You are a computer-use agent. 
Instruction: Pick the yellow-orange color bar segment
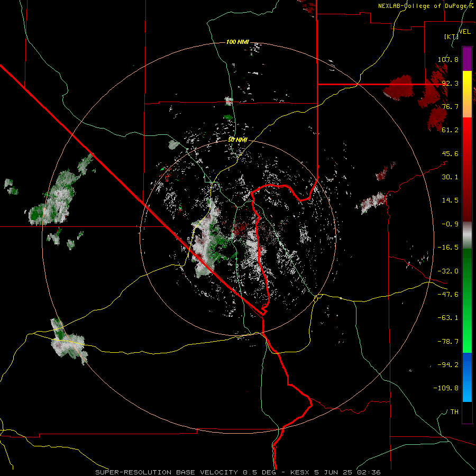pos(467,94)
